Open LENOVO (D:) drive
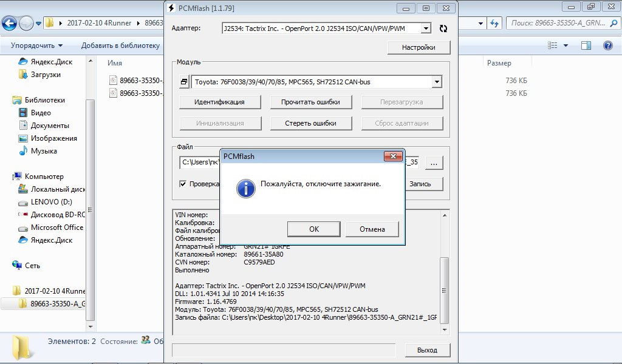622x364 pixels. [45, 202]
